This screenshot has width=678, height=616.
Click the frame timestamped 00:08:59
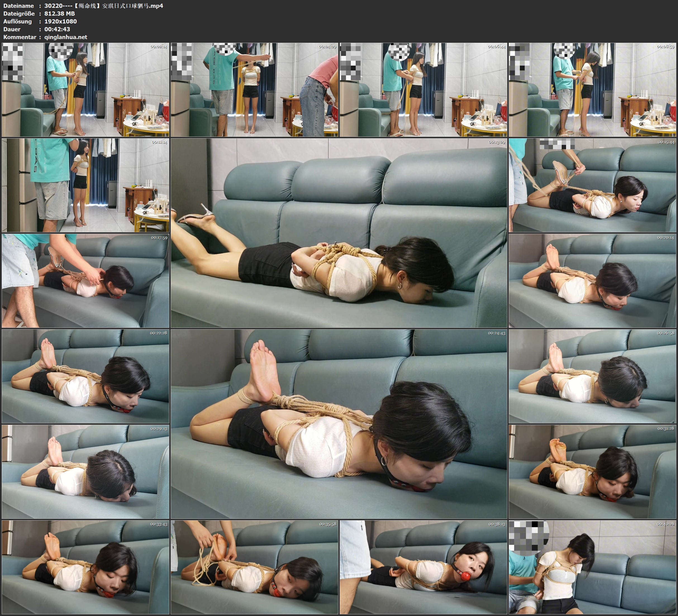pyautogui.click(x=592, y=89)
